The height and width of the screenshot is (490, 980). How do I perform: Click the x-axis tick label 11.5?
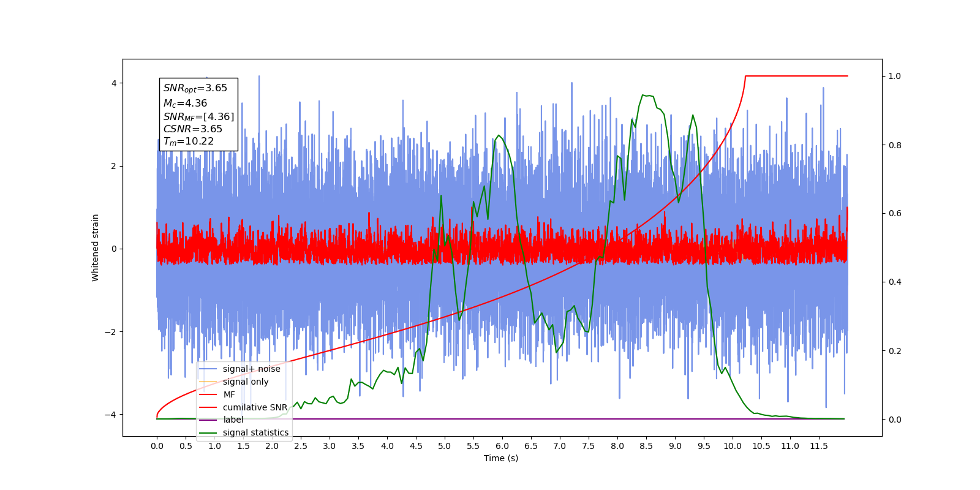[819, 446]
